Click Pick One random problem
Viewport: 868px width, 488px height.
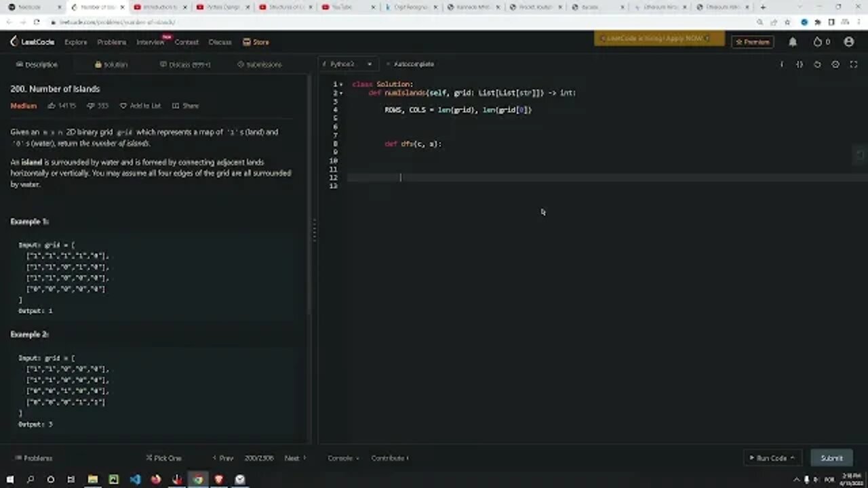pos(163,458)
